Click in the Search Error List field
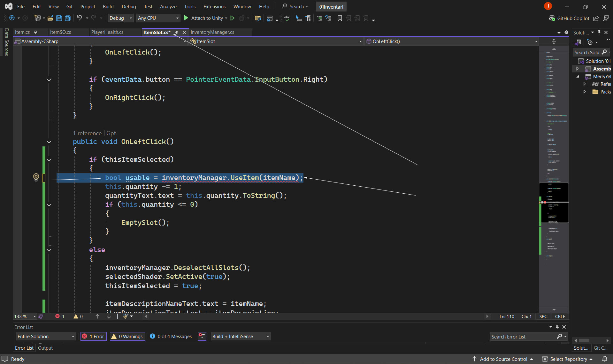 pos(522,337)
